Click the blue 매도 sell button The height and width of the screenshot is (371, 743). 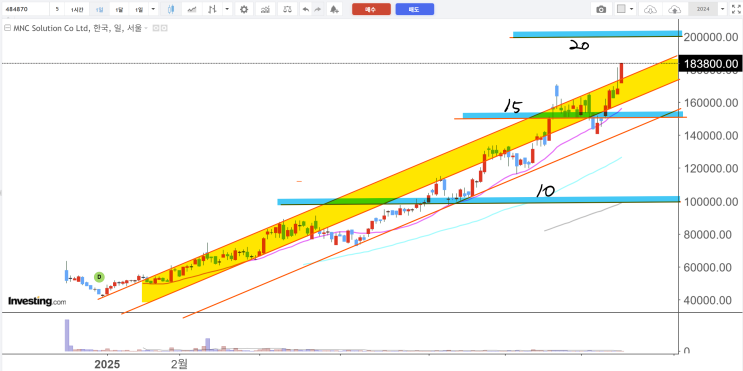point(415,9)
